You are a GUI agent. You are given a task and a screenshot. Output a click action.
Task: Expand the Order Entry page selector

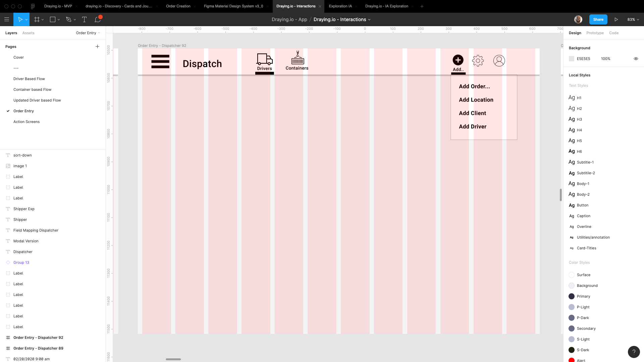click(x=88, y=33)
